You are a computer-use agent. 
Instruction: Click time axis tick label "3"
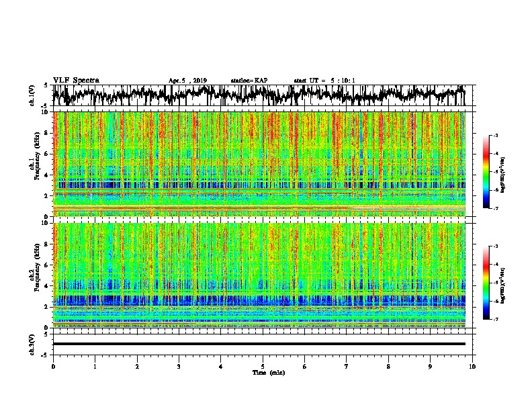click(179, 367)
